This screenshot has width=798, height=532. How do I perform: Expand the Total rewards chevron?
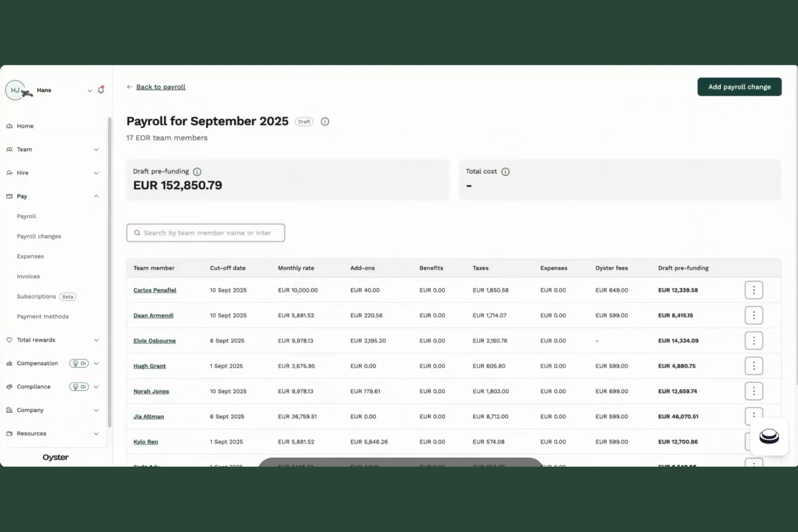tap(96, 340)
